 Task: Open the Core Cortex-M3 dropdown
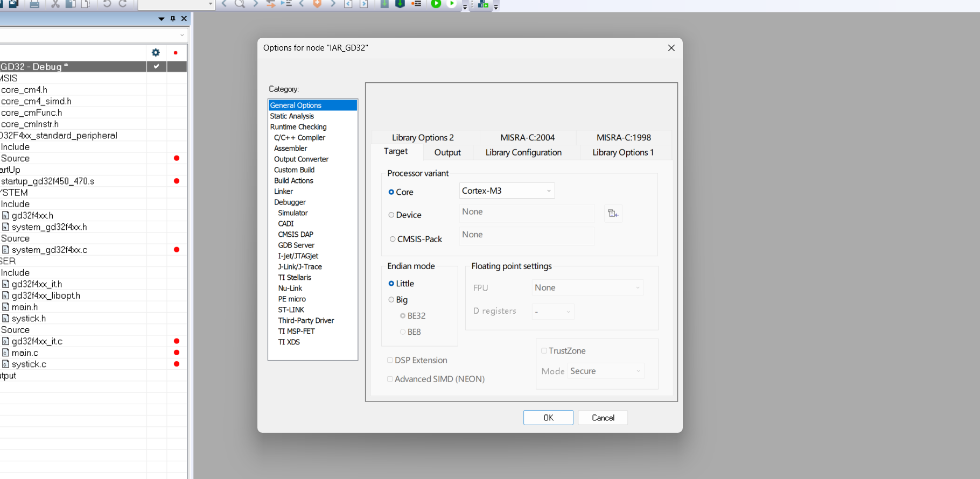[507, 191]
